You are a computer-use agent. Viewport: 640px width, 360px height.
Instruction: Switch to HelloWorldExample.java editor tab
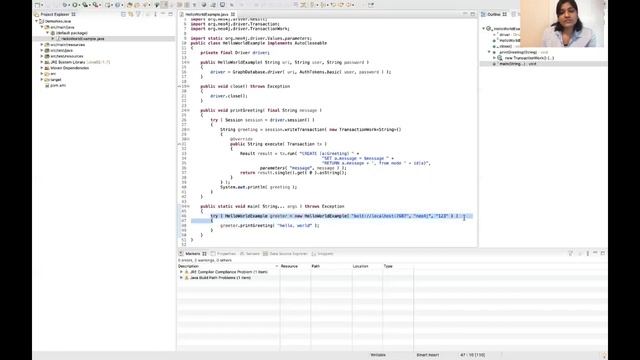point(207,14)
